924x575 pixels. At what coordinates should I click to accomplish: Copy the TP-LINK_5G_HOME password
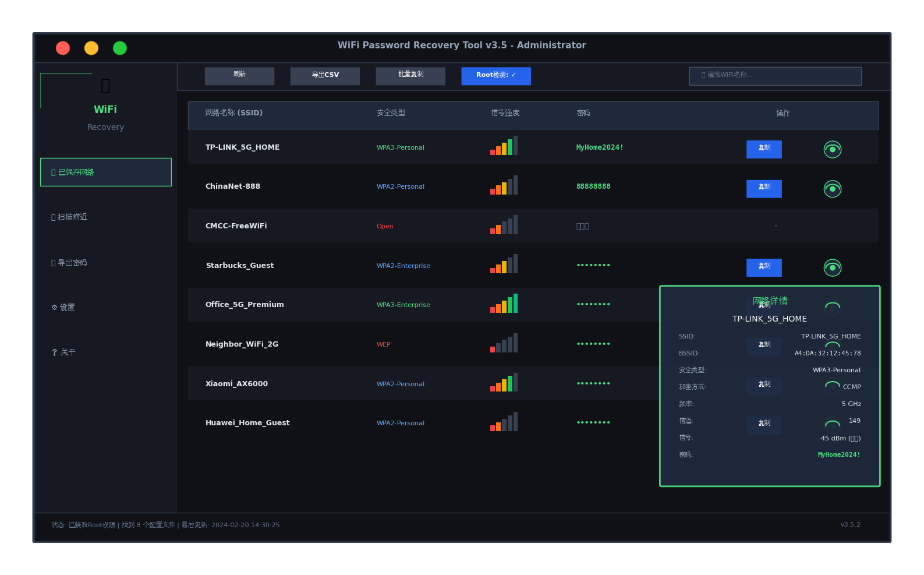click(x=763, y=149)
